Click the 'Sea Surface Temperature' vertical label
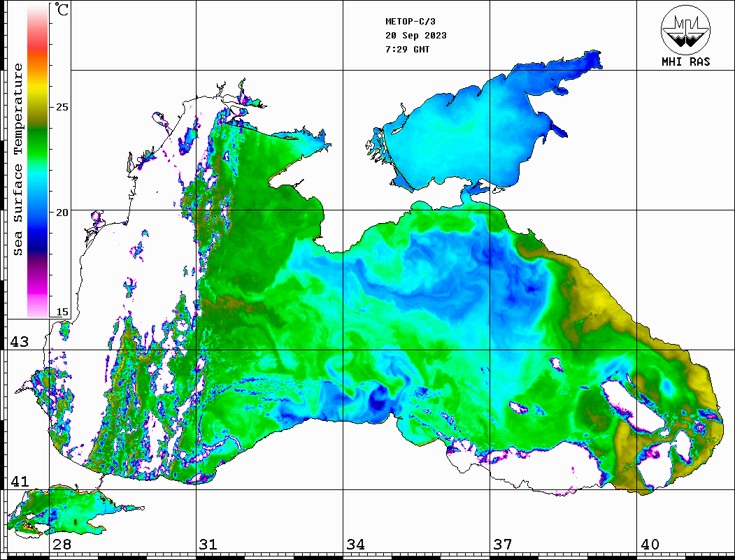This screenshot has width=735, height=560. (x=17, y=160)
